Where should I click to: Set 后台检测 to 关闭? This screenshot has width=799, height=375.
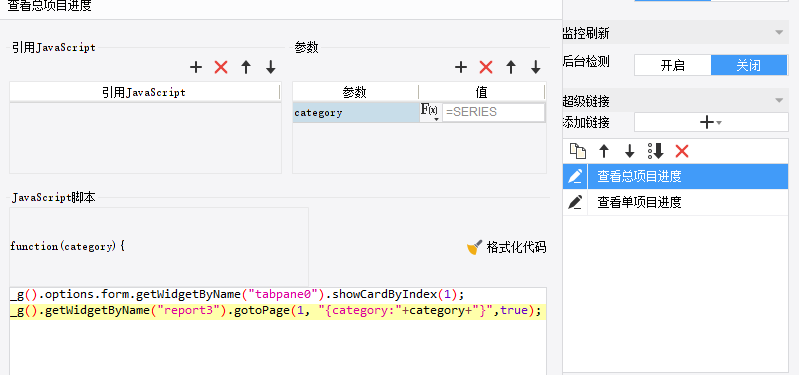click(x=749, y=65)
